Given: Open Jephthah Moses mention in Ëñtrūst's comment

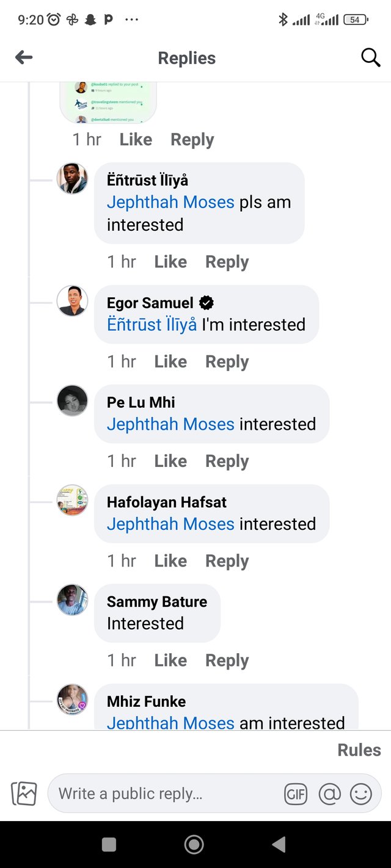Looking at the screenshot, I should click(170, 202).
